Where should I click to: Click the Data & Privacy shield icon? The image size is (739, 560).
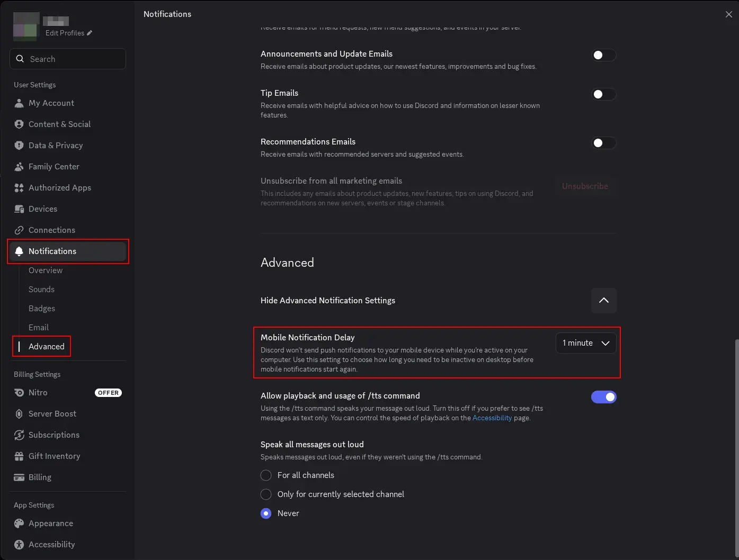(19, 146)
